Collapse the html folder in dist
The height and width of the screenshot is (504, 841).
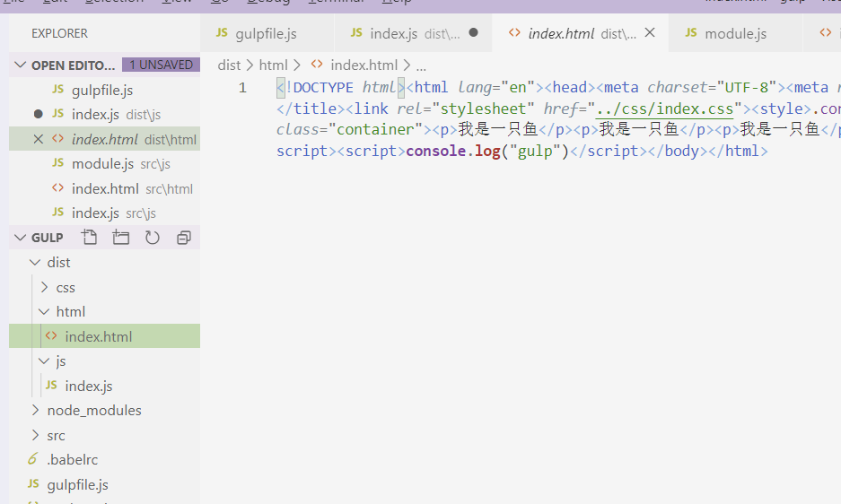pyautogui.click(x=45, y=311)
